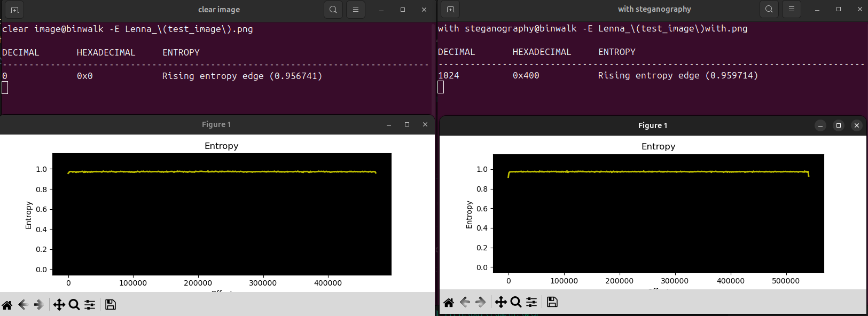Open search in clear image terminal

coord(333,10)
